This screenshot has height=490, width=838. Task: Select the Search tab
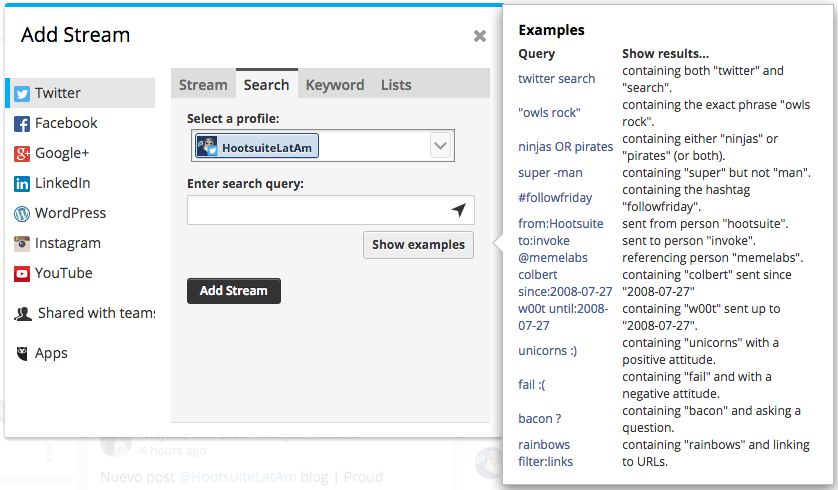(266, 84)
